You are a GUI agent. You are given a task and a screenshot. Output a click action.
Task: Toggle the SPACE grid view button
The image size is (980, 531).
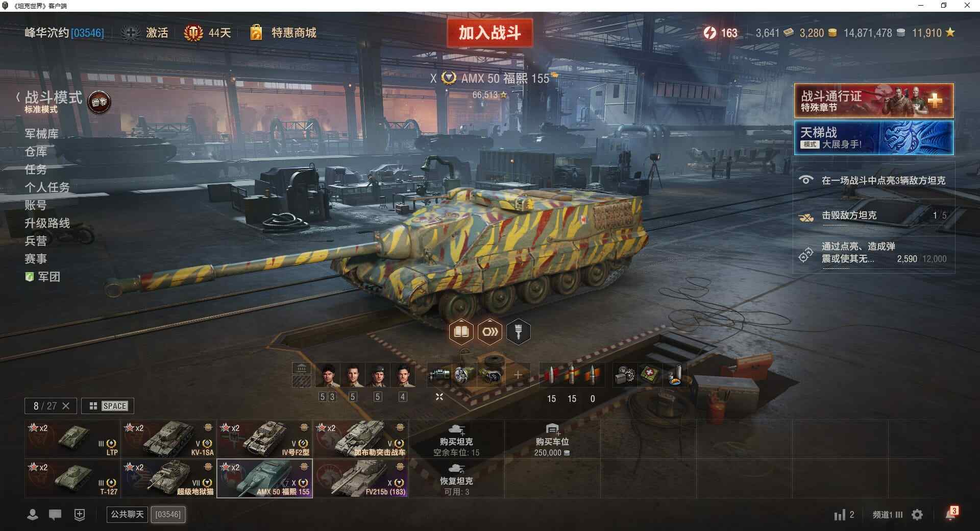click(108, 406)
